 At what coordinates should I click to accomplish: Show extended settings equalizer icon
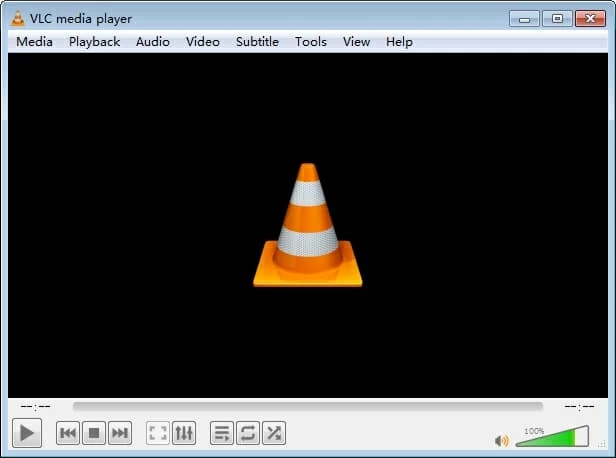coord(183,433)
